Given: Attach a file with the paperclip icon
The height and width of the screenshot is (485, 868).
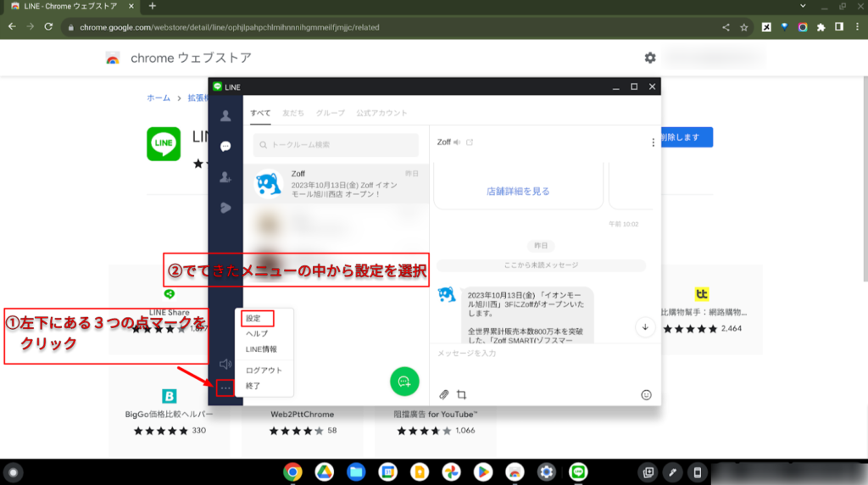Looking at the screenshot, I should (443, 394).
